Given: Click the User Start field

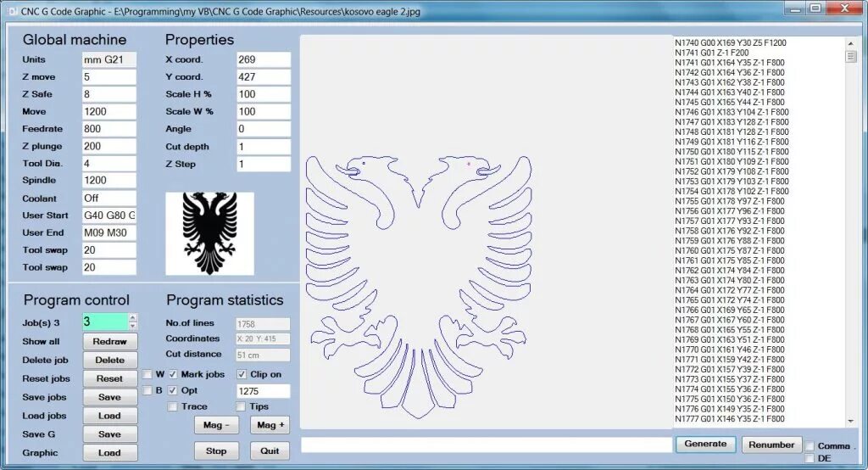Looking at the screenshot, I should coord(109,215).
